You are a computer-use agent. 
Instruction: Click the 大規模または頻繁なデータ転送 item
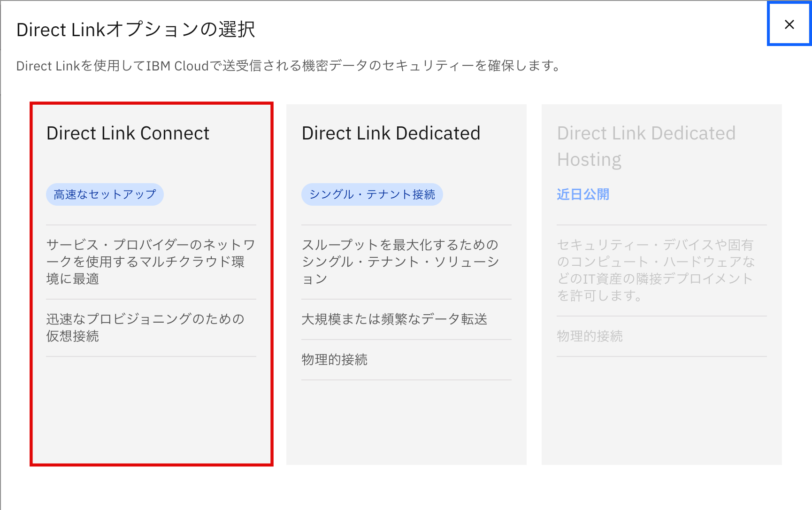tap(394, 319)
